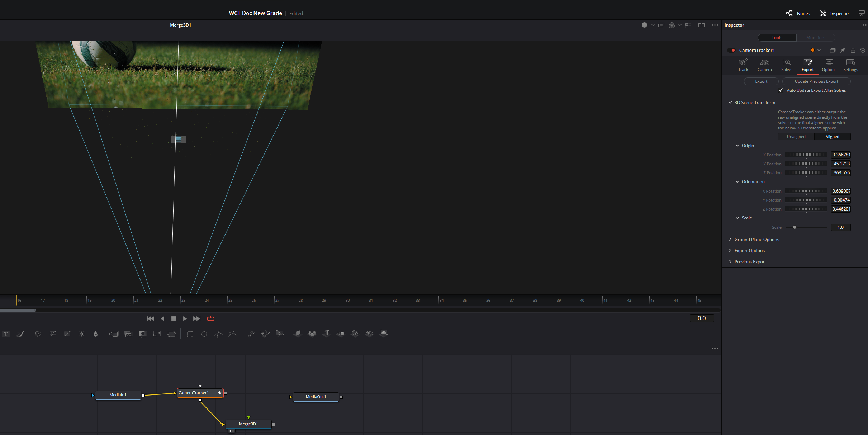Reset CameraTracker1 to default settings
Viewport: 868px width, 435px height.
[x=863, y=50]
